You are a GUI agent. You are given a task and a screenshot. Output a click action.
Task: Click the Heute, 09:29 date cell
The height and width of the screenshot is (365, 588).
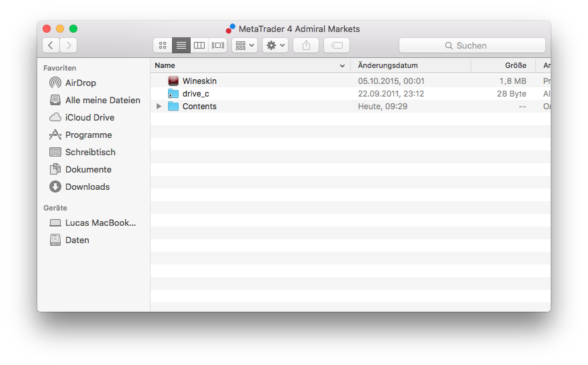383,107
